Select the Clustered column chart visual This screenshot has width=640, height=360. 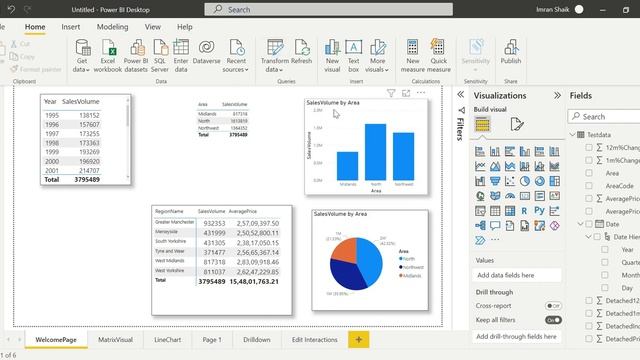tap(524, 151)
